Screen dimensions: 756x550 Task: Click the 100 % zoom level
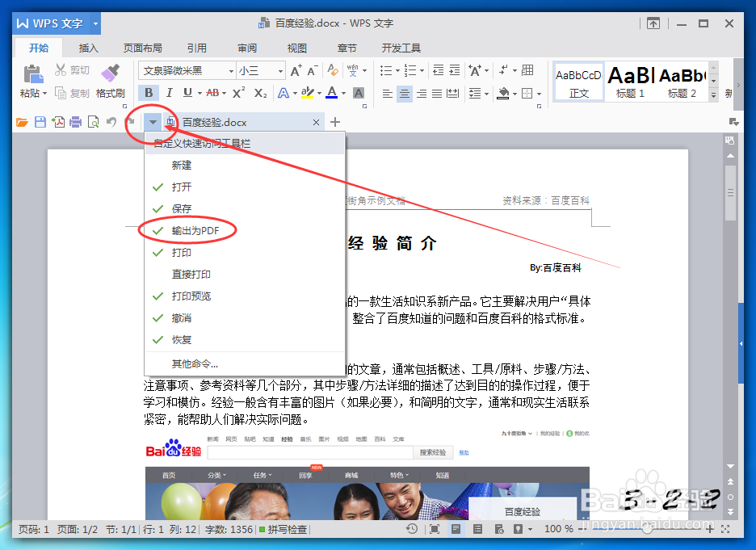click(x=558, y=529)
